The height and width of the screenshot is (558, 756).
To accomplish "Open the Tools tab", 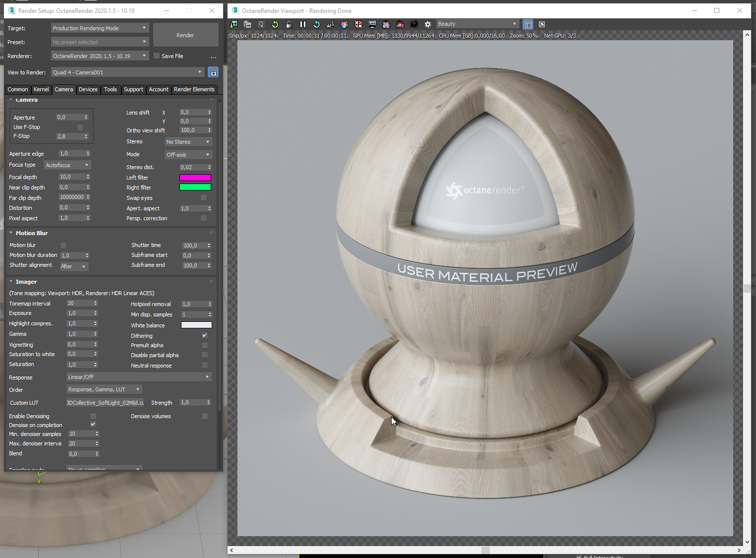I will (111, 89).
